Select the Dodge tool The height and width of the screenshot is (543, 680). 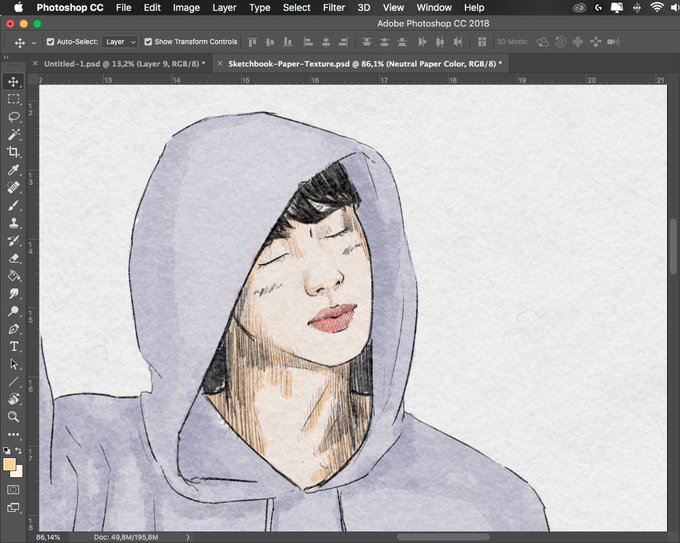13,311
